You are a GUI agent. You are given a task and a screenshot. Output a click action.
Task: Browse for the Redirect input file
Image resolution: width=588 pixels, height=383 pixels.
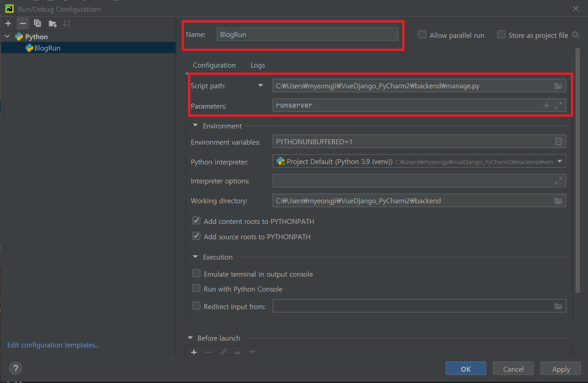pyautogui.click(x=558, y=306)
